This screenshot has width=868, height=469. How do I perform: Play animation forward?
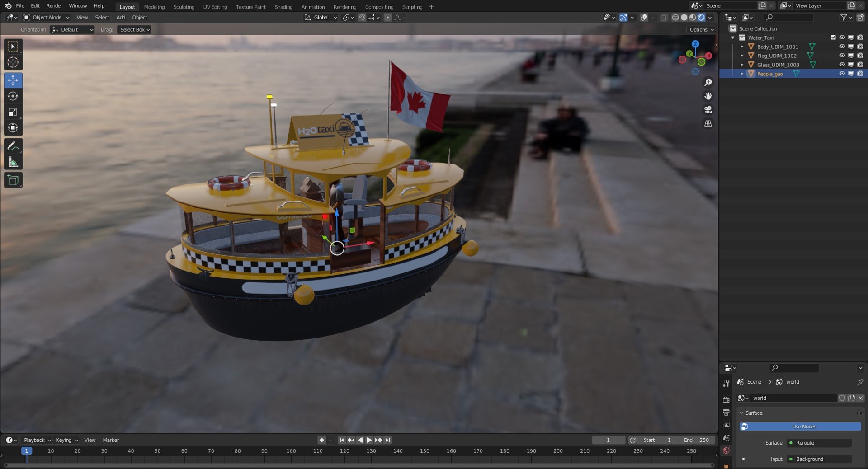[x=369, y=440]
